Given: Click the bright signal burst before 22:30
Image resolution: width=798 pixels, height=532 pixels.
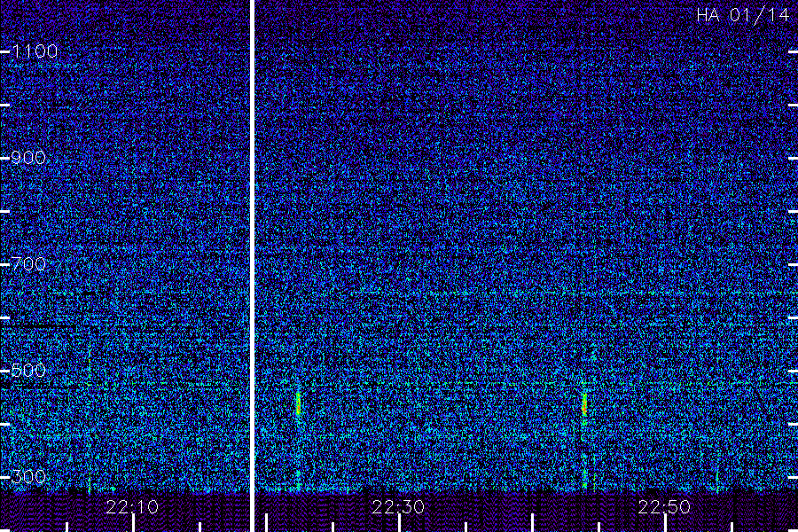Looking at the screenshot, I should click(298, 404).
